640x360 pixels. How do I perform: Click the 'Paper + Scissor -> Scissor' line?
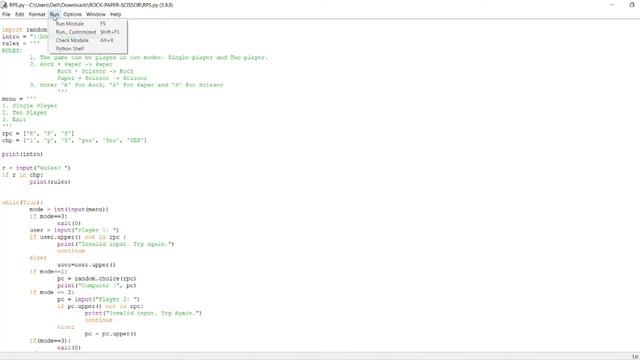[x=102, y=78]
